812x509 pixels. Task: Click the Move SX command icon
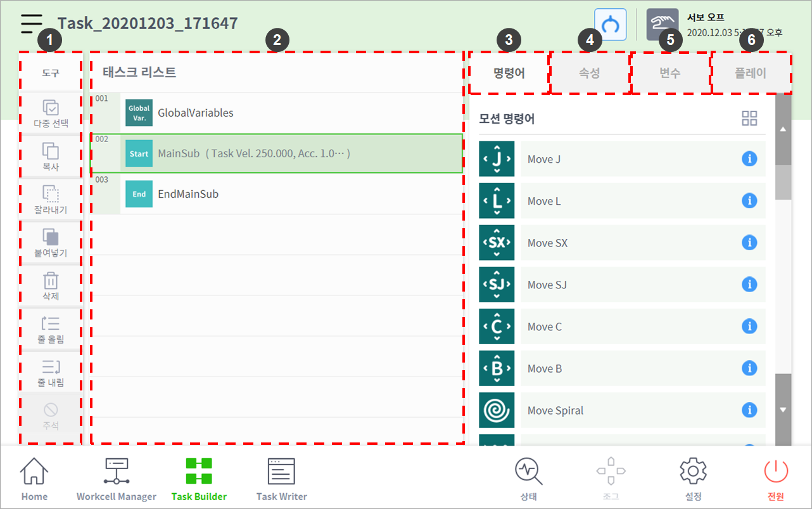(497, 243)
